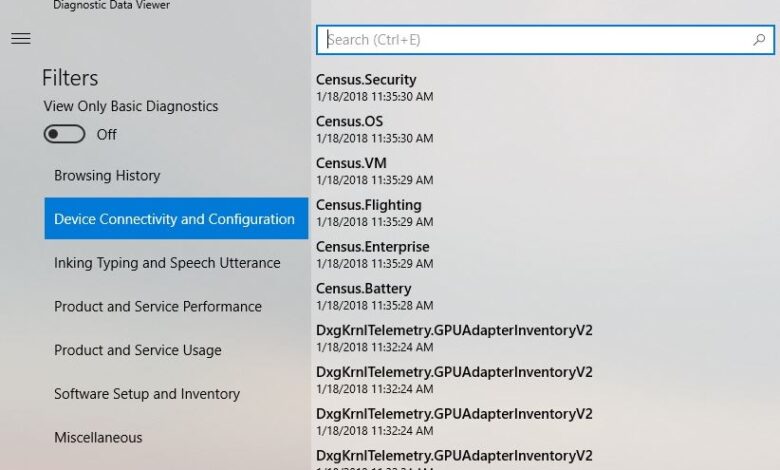Screen dimensions: 780x470
Task: Select Device Connectivity and Configuration filter
Action: [x=175, y=219]
